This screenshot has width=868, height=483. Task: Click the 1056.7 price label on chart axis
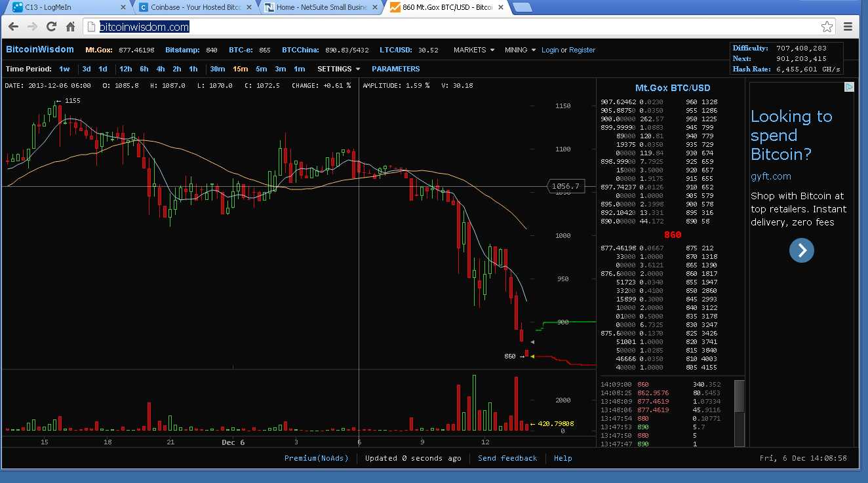click(566, 186)
